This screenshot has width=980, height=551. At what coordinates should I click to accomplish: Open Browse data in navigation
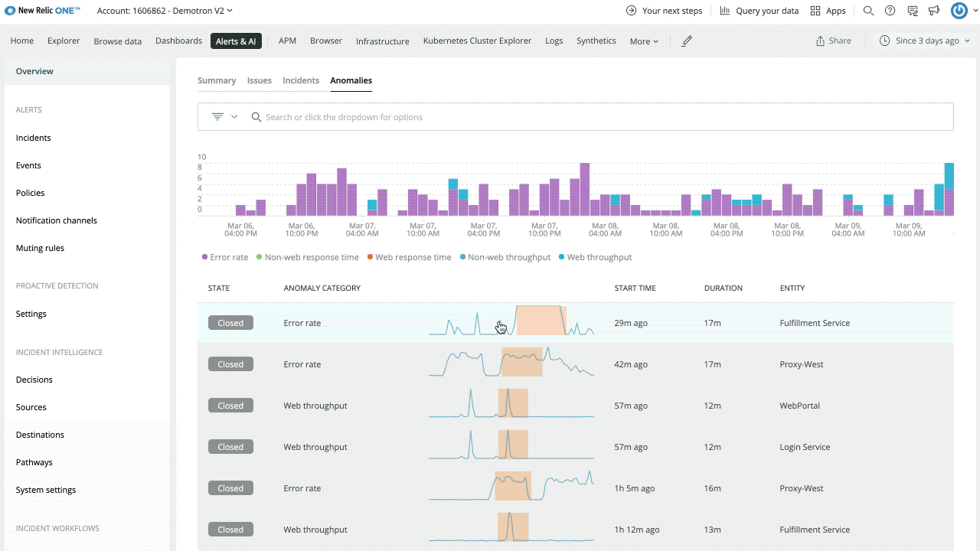tap(118, 41)
